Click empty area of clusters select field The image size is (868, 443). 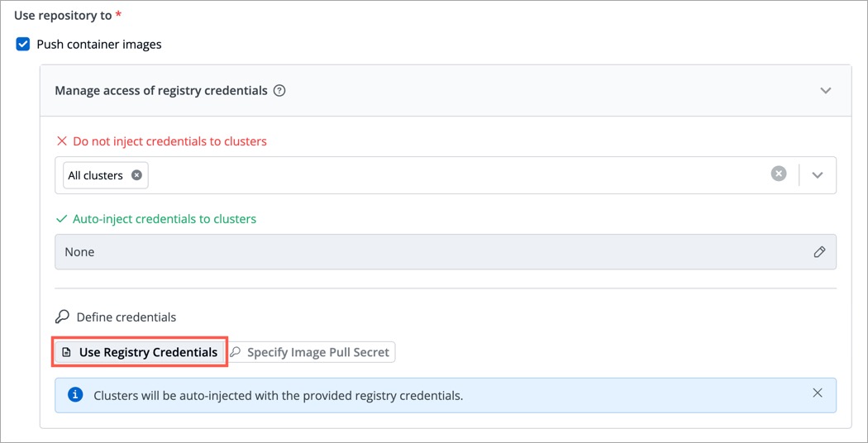pos(455,175)
